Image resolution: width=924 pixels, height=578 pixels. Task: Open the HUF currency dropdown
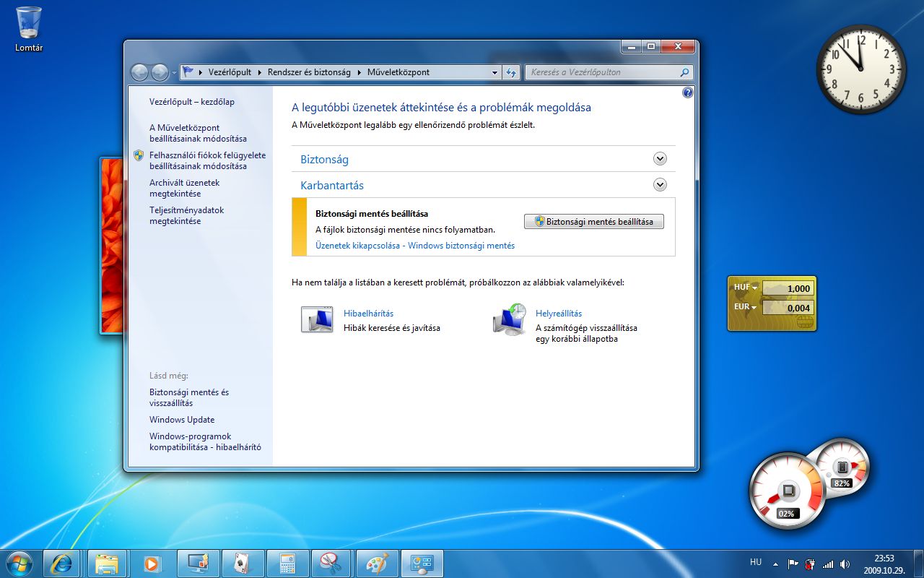coord(755,288)
